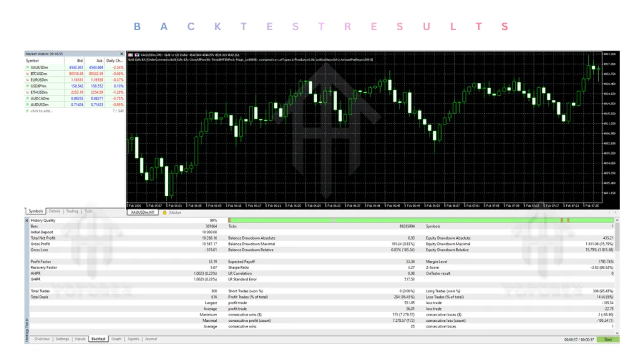644x362 pixels.
Task: Switch to tester Inputs tab
Action: point(80,339)
